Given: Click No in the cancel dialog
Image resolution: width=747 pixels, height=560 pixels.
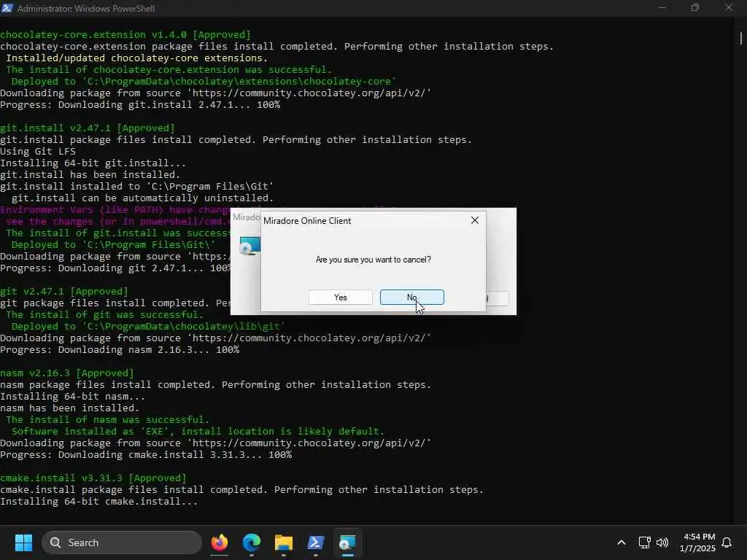Looking at the screenshot, I should [411, 297].
